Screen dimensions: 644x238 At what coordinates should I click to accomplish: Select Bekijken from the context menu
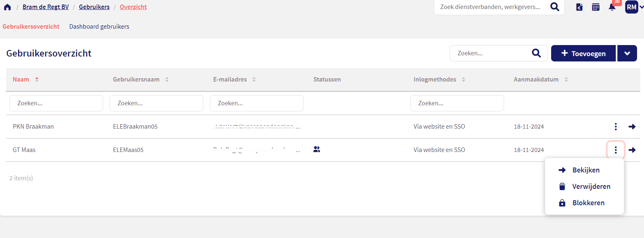(x=585, y=170)
